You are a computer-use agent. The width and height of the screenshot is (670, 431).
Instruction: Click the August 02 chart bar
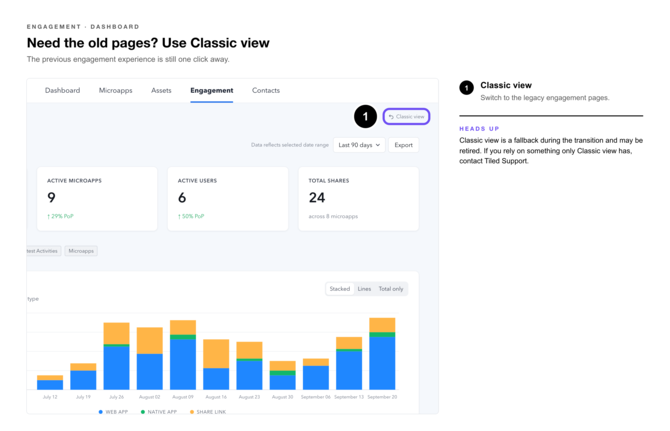[150, 358]
